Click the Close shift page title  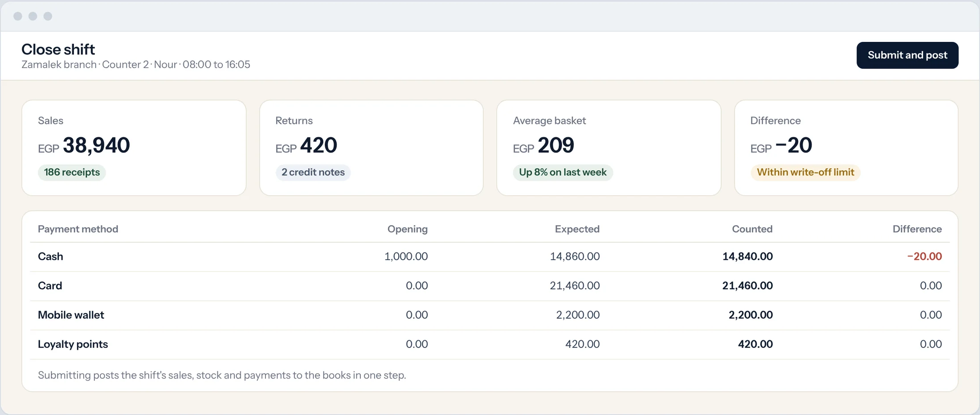tap(58, 49)
